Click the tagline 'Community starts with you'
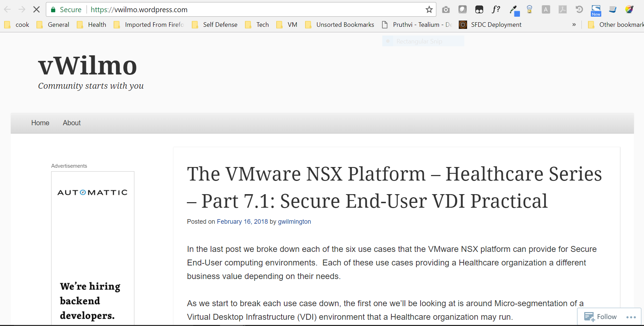The width and height of the screenshot is (644, 326). click(x=91, y=86)
